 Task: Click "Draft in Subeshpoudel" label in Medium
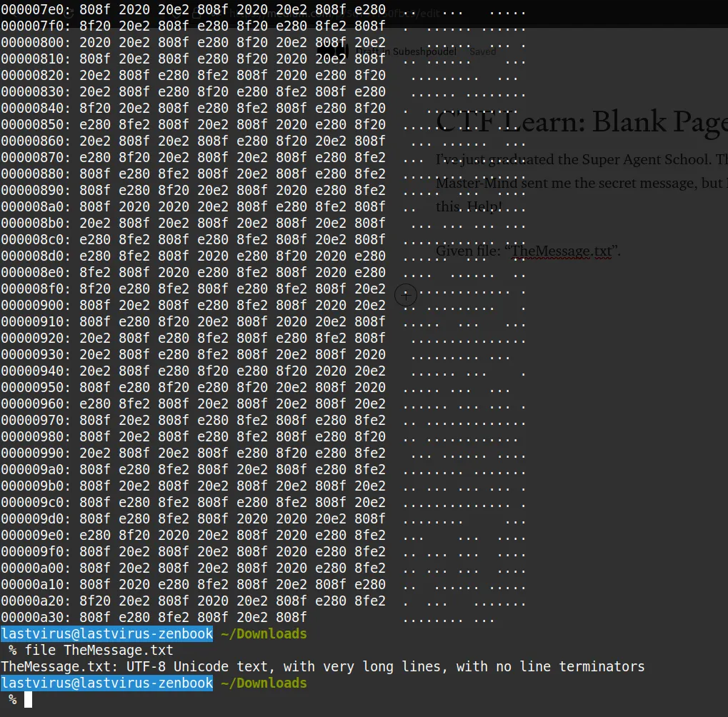click(x=407, y=51)
